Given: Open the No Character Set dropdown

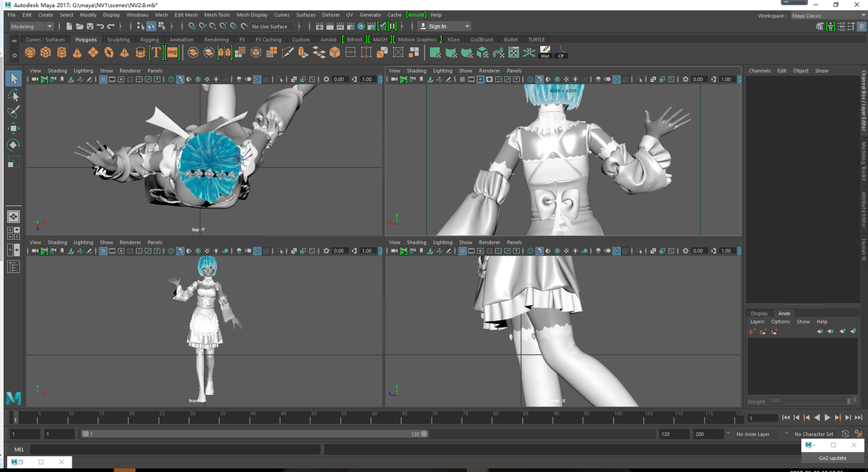Looking at the screenshot, I should tap(814, 433).
